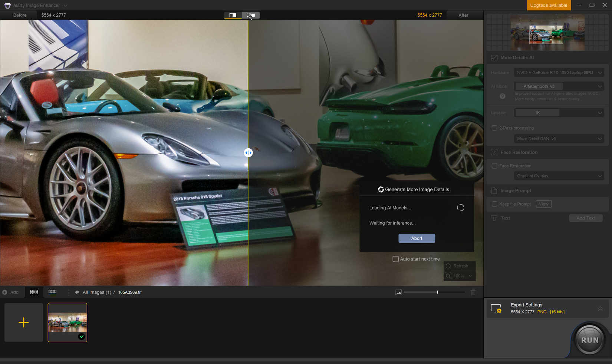Abort the image detail generation
Image resolution: width=612 pixels, height=364 pixels.
point(417,238)
